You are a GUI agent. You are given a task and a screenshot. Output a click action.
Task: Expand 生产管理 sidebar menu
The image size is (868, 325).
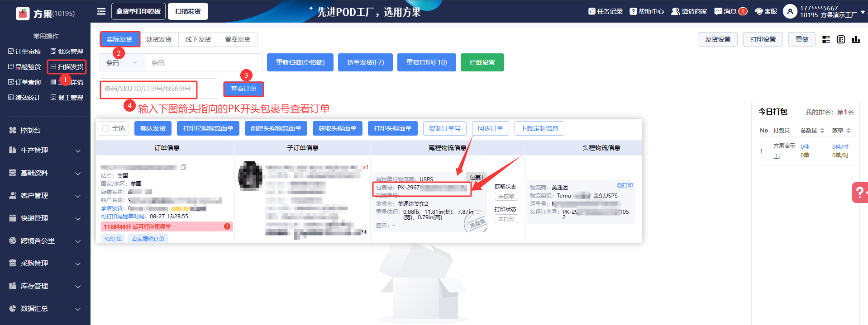pos(45,151)
